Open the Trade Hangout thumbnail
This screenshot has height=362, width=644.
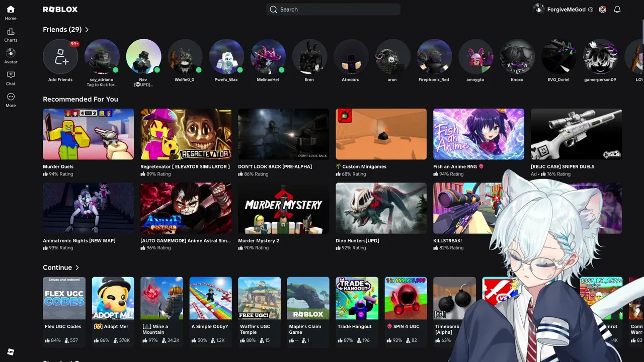[357, 298]
